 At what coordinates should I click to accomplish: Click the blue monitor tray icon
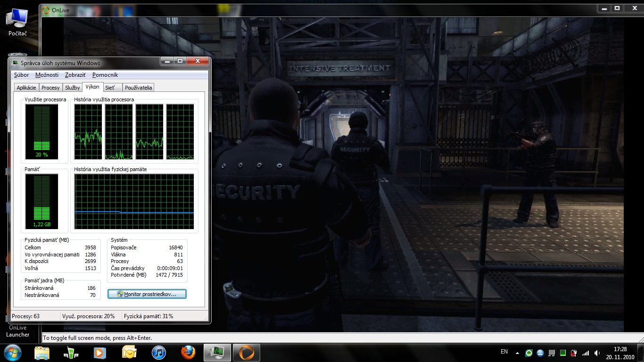point(540,353)
